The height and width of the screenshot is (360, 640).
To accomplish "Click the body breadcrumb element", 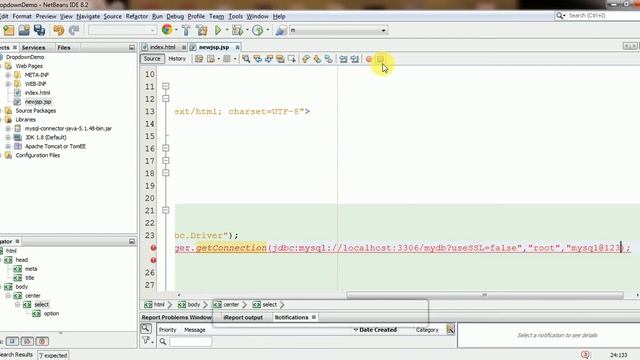I will pos(189,304).
